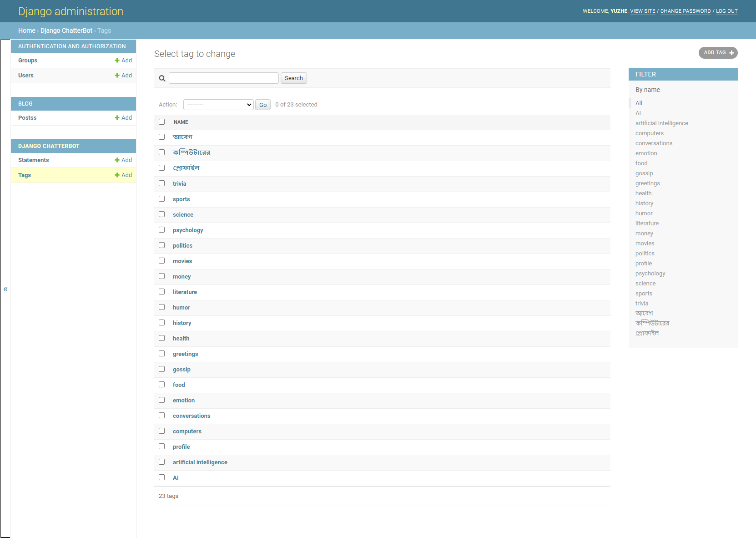Click the plus icon on the Add Tag button
This screenshot has height=538, width=756.
pyautogui.click(x=731, y=53)
